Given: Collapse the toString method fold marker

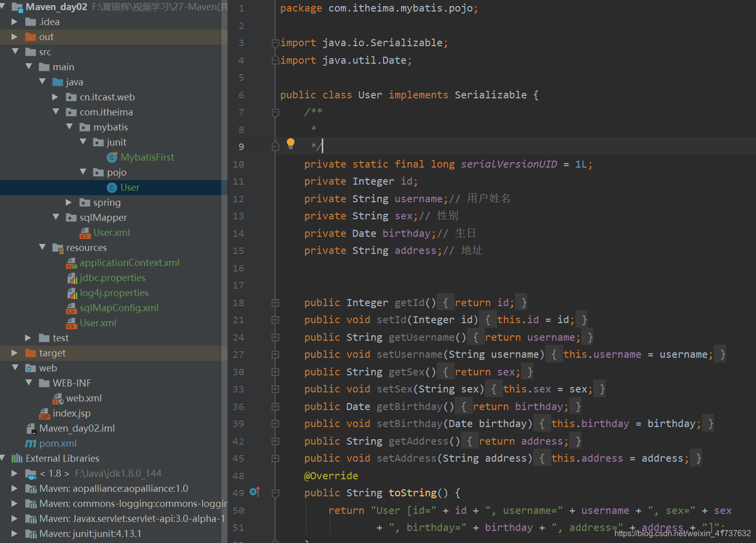Looking at the screenshot, I should point(275,493).
